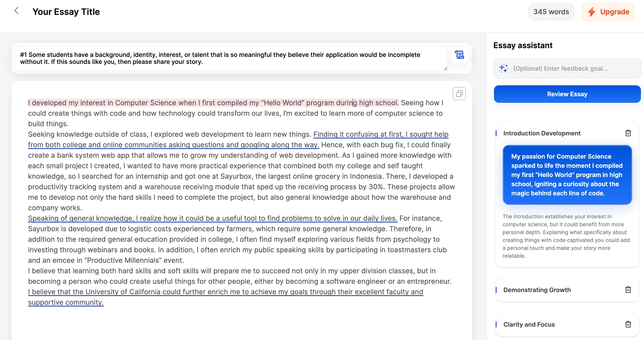Click underlined 'Speaking of general knowledge' sentence
This screenshot has height=340, width=644.
pyautogui.click(x=212, y=218)
